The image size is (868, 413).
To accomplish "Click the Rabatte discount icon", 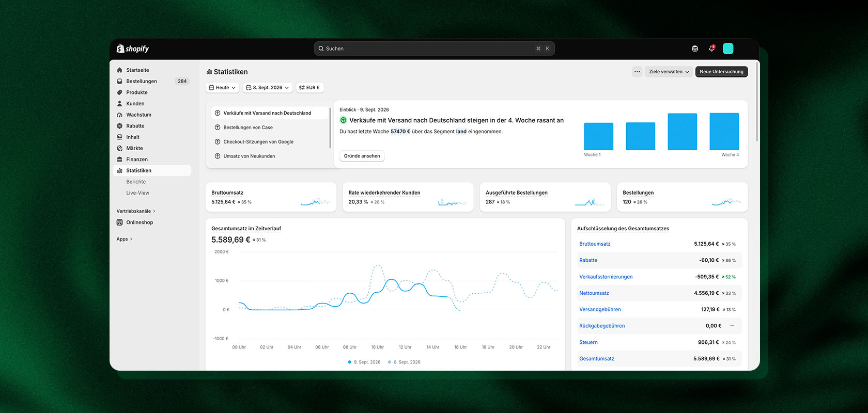I will 120,126.
